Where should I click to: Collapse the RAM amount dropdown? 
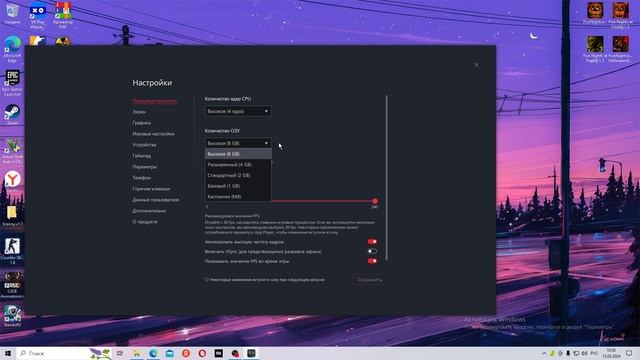point(238,143)
